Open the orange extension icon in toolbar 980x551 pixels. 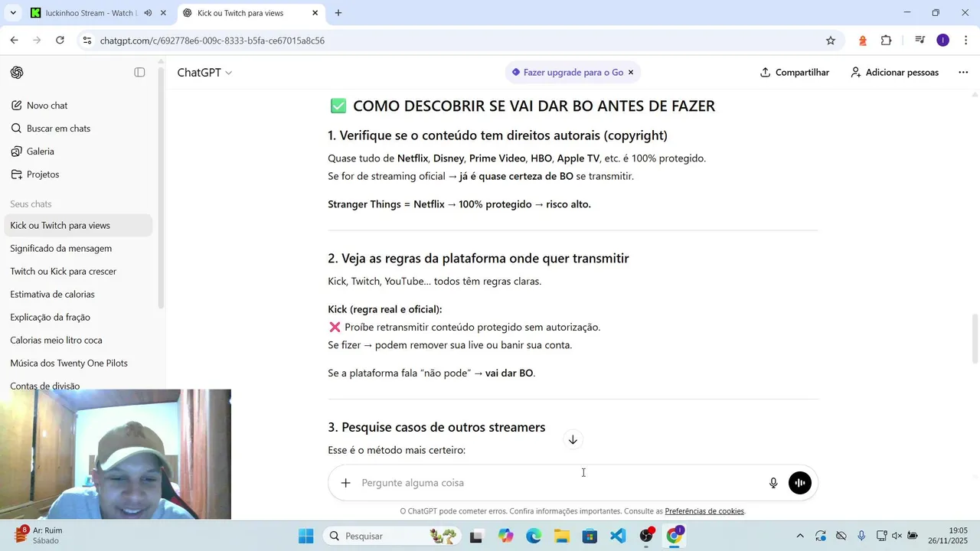863,41
